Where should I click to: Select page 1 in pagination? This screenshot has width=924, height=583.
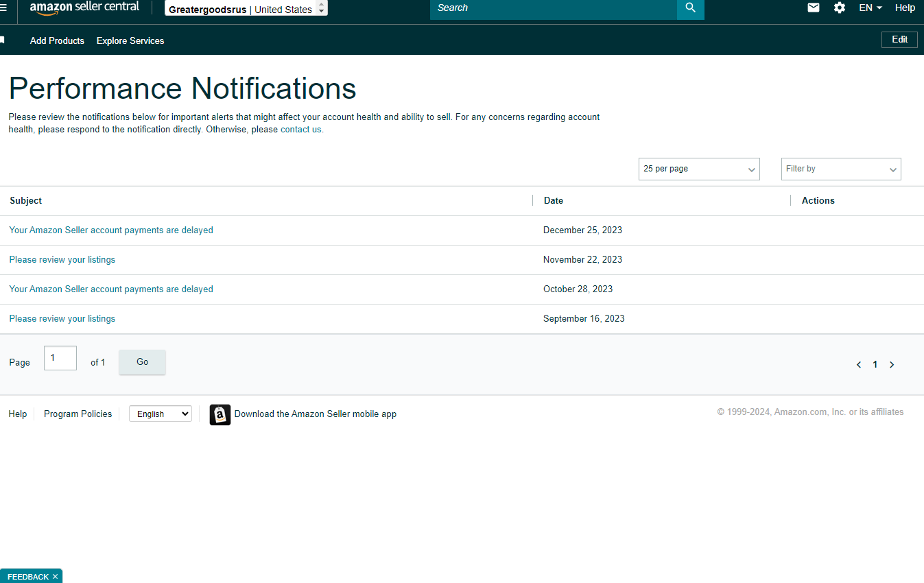[x=875, y=365]
